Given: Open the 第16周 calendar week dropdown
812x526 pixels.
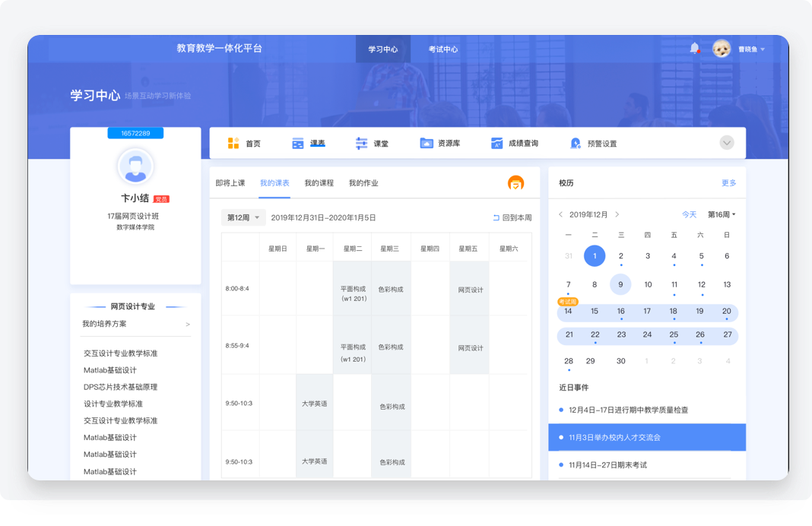Looking at the screenshot, I should 722,214.
